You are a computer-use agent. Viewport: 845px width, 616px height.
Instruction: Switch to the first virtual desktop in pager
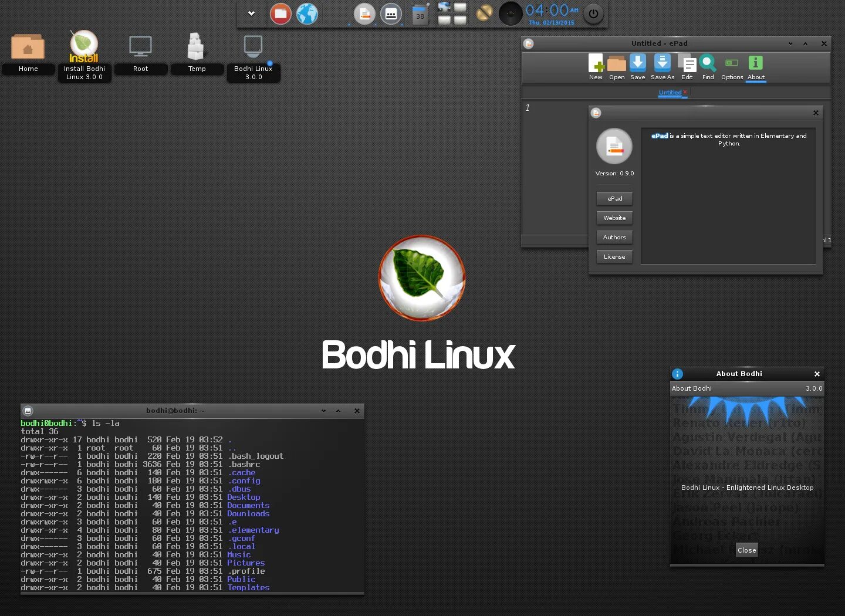click(x=444, y=8)
